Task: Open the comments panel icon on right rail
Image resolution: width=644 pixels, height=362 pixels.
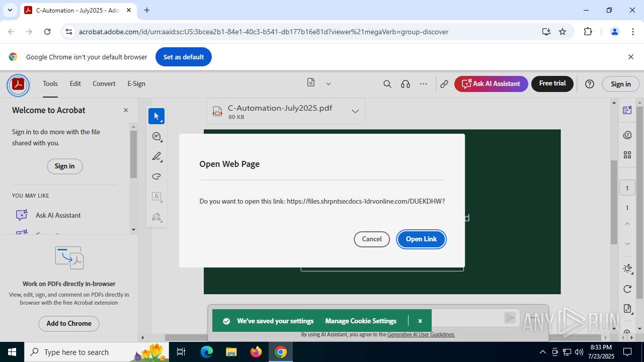Action: (x=627, y=135)
